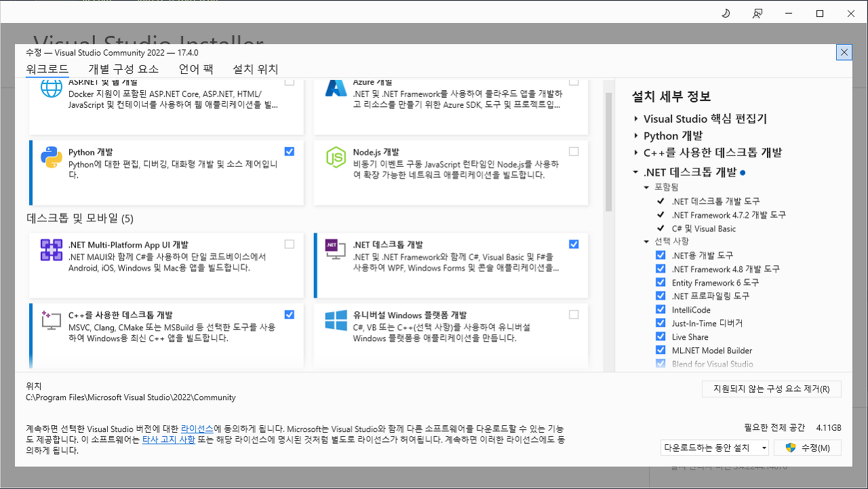Click the ASP.NET web development globe icon
Screen dimensions: 868x489
(52, 89)
